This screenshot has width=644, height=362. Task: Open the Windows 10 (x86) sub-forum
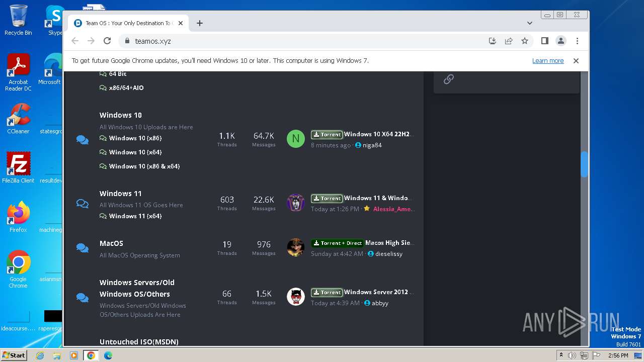(135, 138)
